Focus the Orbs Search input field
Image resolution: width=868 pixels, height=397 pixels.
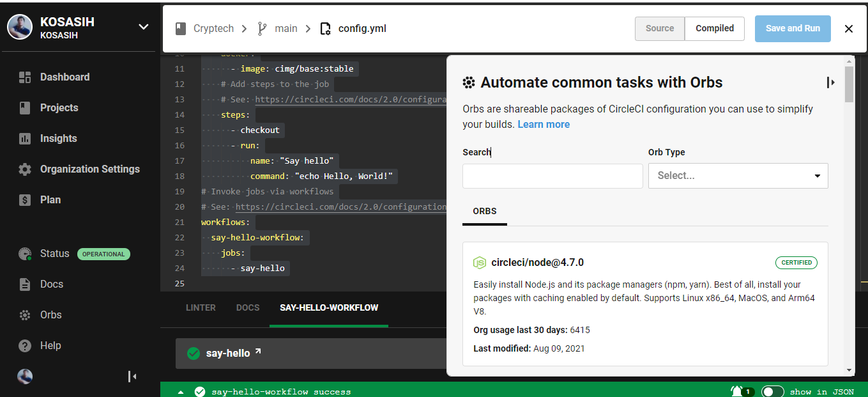[552, 176]
